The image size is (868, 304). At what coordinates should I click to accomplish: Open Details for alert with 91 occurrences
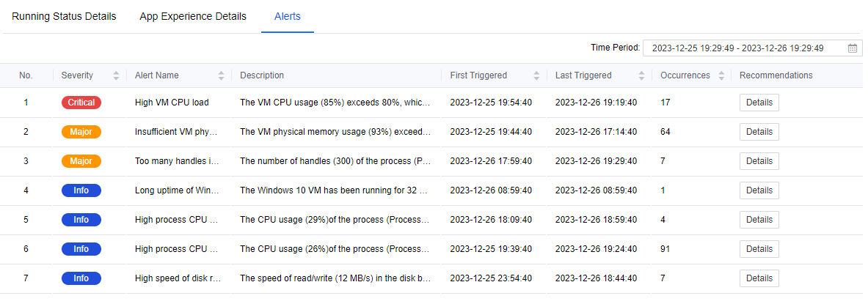[759, 249]
